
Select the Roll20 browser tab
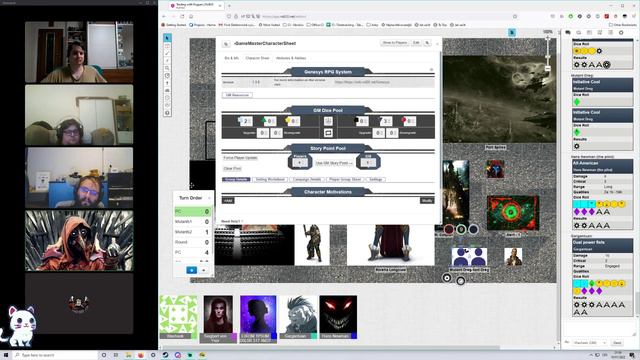(197, 6)
